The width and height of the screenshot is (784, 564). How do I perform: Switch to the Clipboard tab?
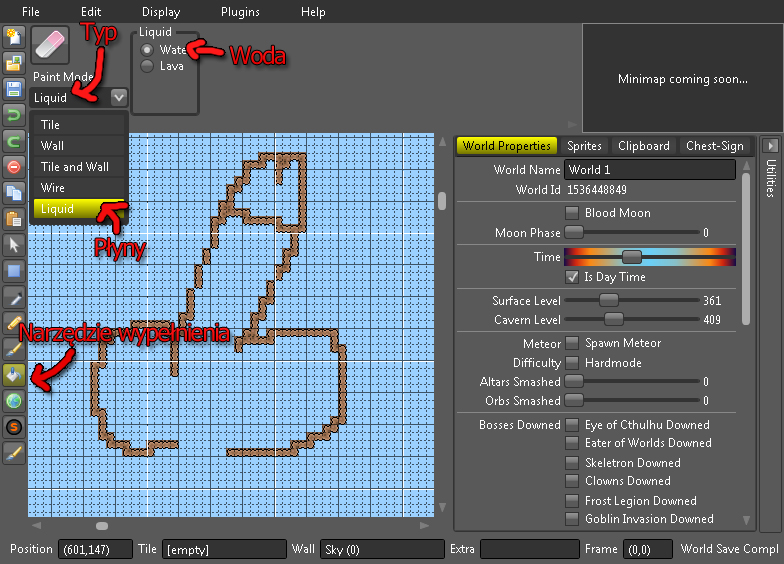(x=644, y=146)
